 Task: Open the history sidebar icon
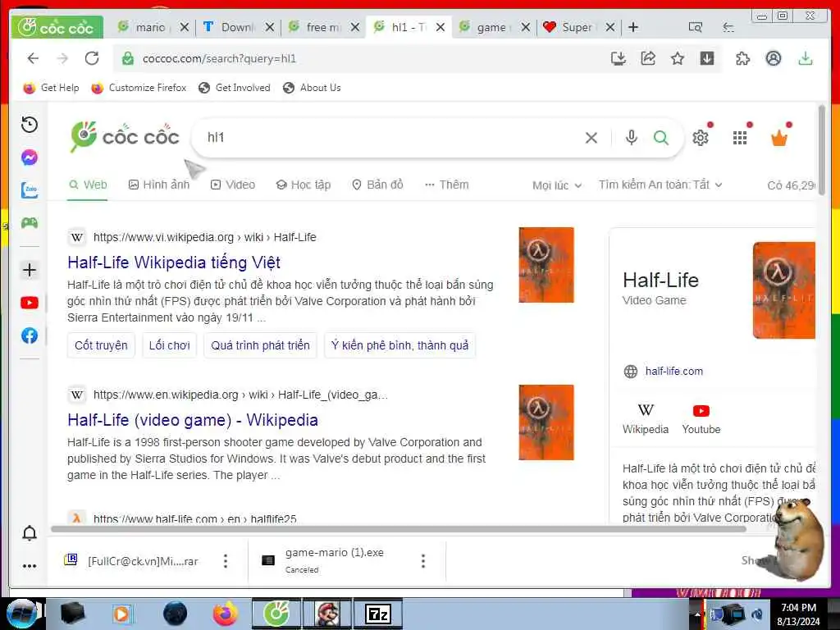[30, 125]
